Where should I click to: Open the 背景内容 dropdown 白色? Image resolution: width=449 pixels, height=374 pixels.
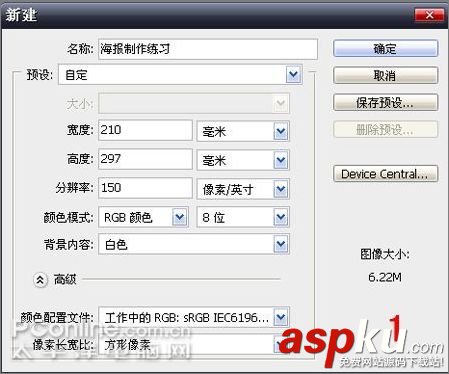click(194, 244)
